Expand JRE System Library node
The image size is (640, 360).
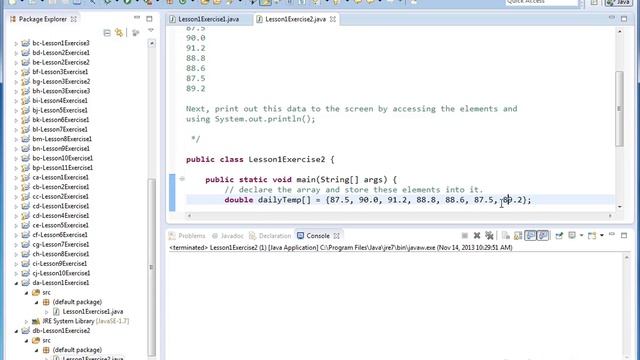click(27, 322)
